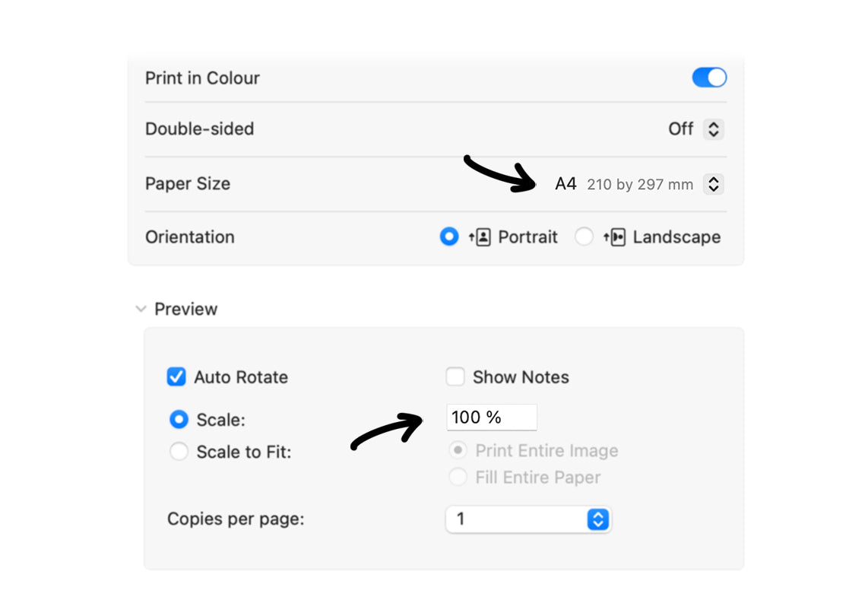
Task: Select the Landscape radio button
Action: tap(584, 237)
